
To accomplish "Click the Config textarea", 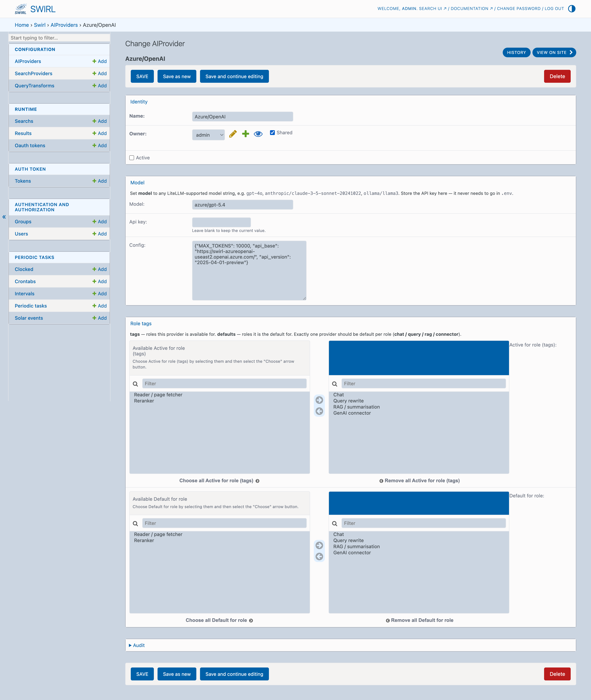I will (249, 270).
